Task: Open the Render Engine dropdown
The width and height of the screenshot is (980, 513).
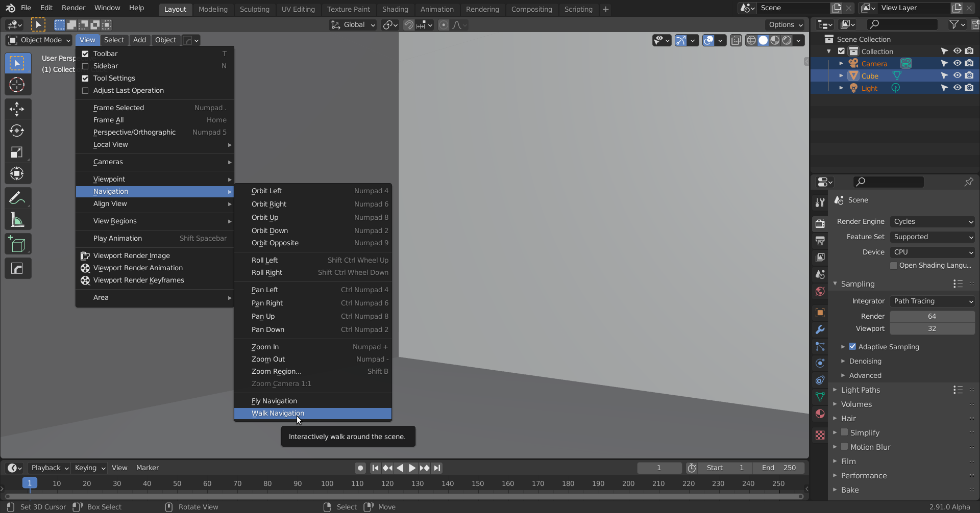Action: 933,221
